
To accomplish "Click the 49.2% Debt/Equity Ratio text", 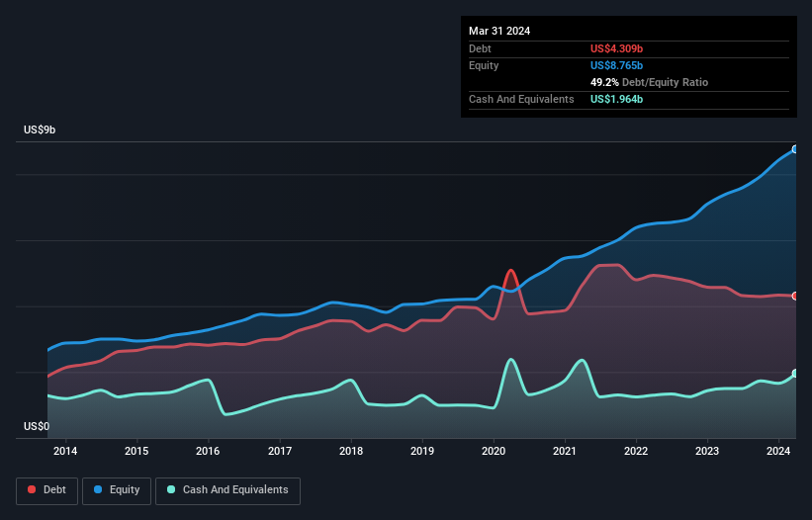I will click(x=649, y=82).
